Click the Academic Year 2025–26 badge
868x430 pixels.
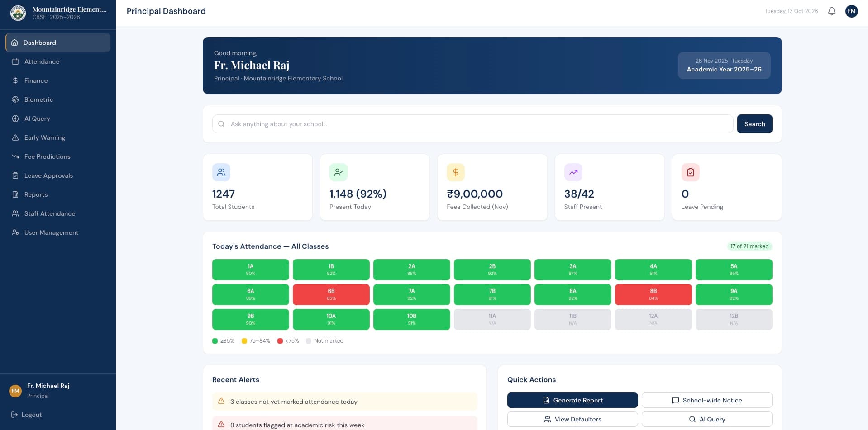pos(724,66)
